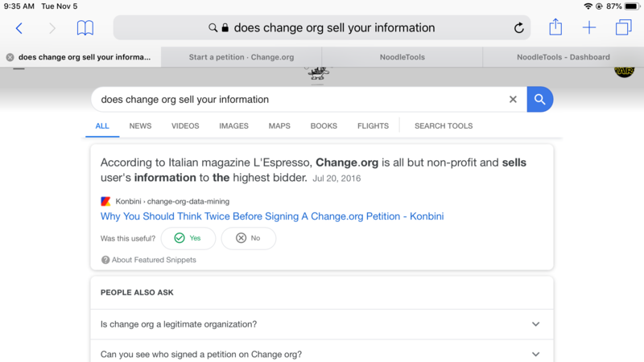Mark snippet useful with Yes
Image resolution: width=644 pixels, height=362 pixels.
(x=188, y=238)
